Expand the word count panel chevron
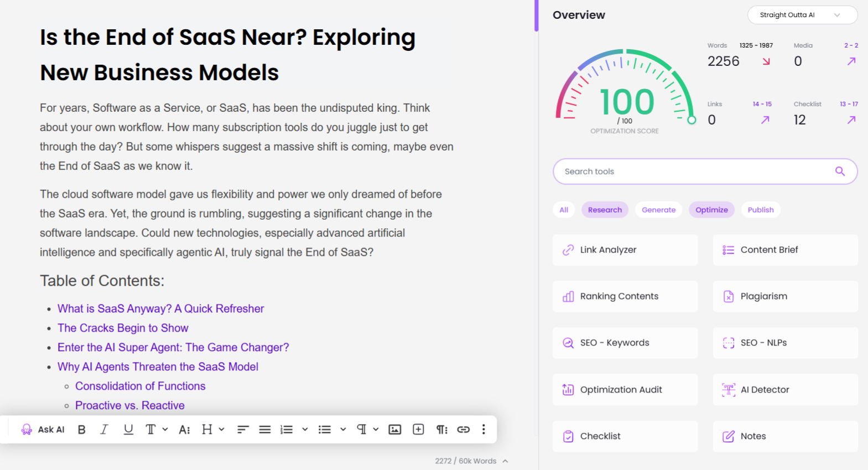This screenshot has height=470, width=868. coord(505,461)
